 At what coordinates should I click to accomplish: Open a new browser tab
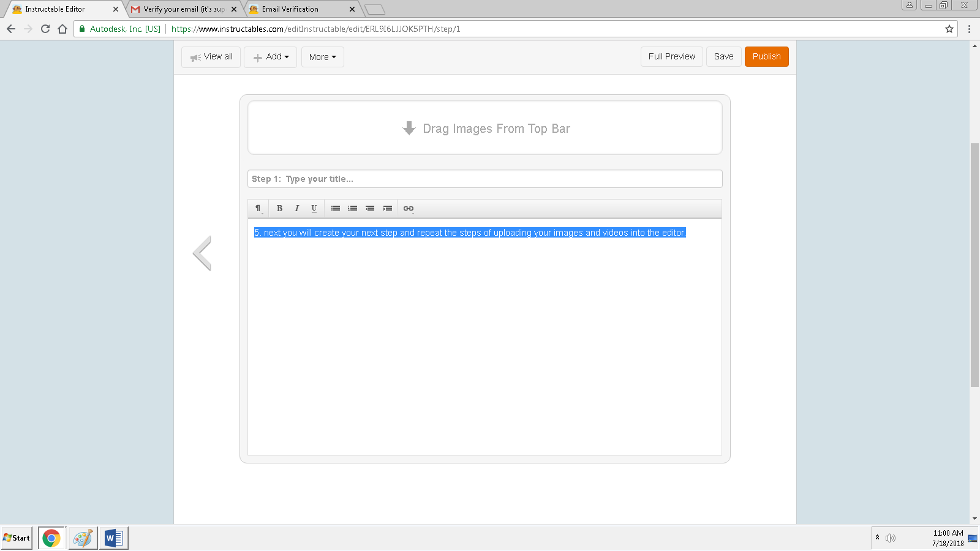[x=375, y=9]
